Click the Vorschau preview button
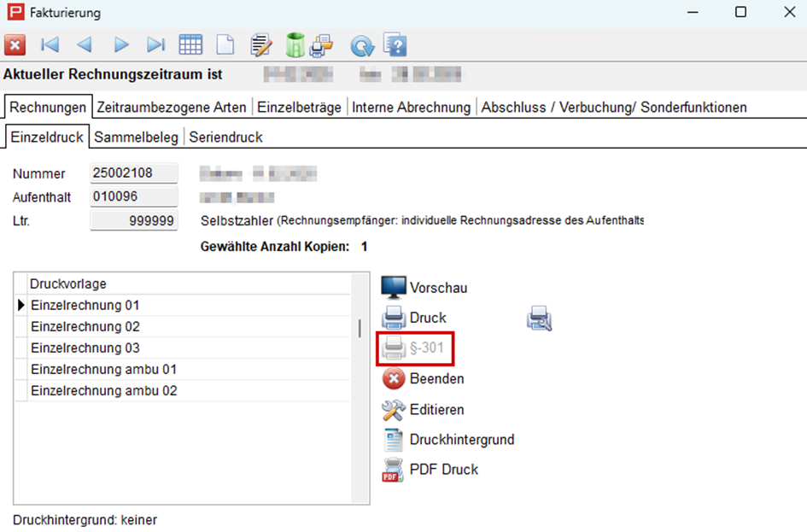Screen dimensions: 807x532 pyautogui.click(x=424, y=288)
